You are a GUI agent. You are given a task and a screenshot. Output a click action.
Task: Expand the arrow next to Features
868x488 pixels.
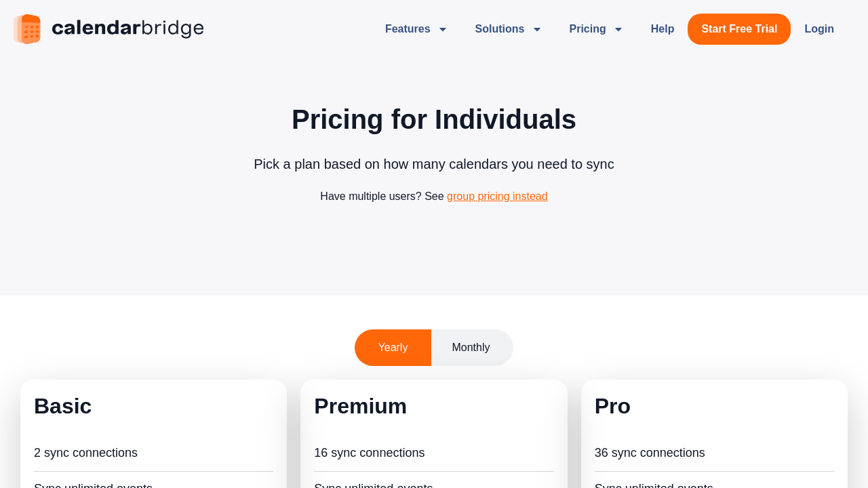[x=443, y=29]
